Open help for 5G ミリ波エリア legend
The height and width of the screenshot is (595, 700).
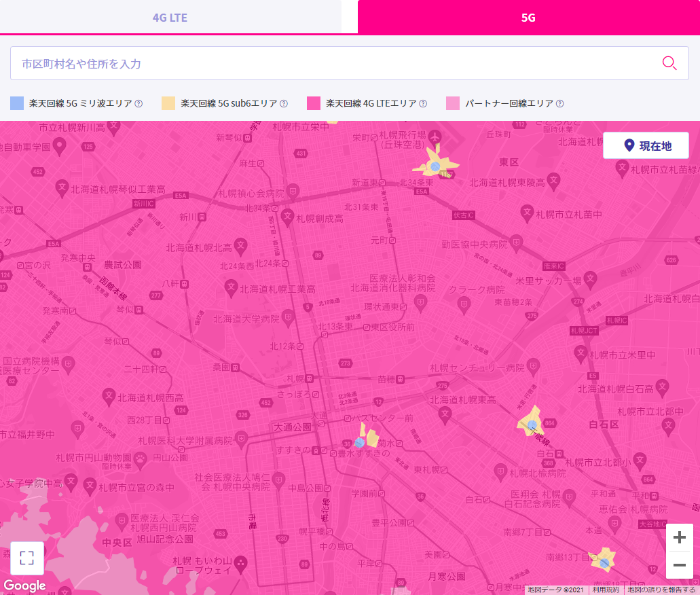pos(139,104)
